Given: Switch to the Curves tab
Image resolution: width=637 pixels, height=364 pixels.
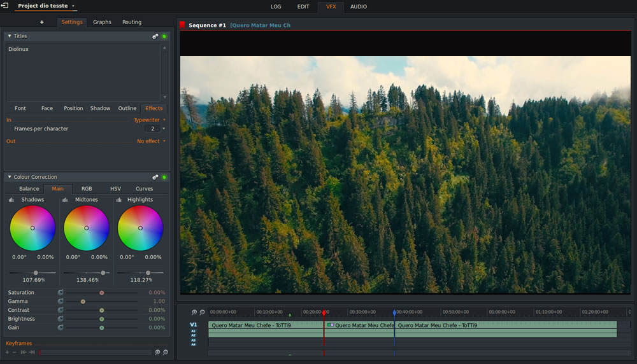Looking at the screenshot, I should [144, 189].
